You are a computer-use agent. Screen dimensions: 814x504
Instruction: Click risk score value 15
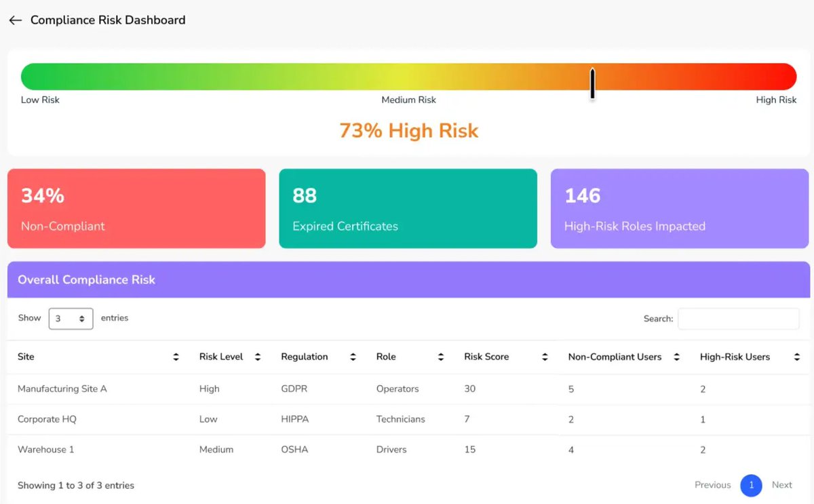click(470, 450)
